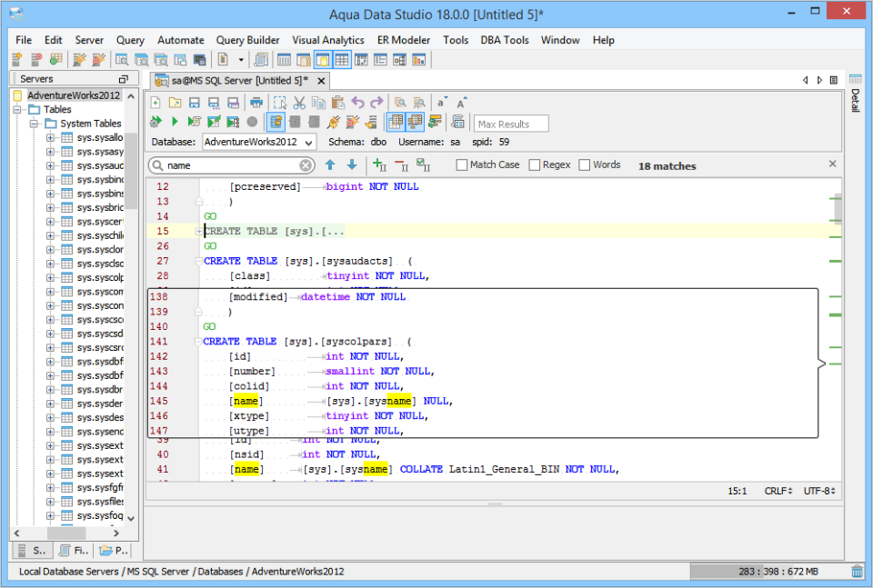Trigger the Undo icon in the toolbar
This screenshot has width=873, height=588.
pos(358,103)
